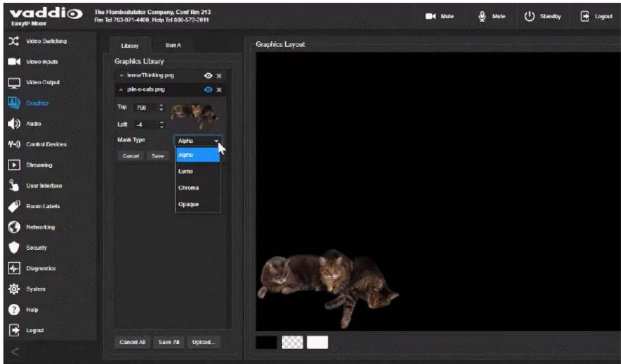Choose Luma mask type option
Viewport: 621px width, 364px height.
[197, 171]
